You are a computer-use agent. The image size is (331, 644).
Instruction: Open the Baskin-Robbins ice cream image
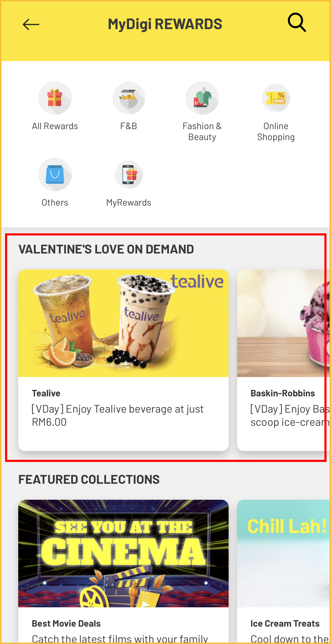283,323
